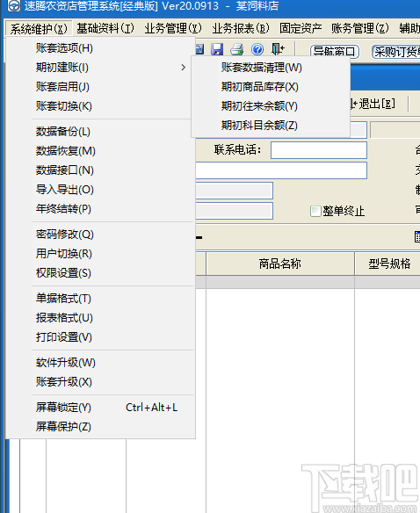The width and height of the screenshot is (420, 513).
Task: Open the 固定资产 menu
Action: (301, 28)
